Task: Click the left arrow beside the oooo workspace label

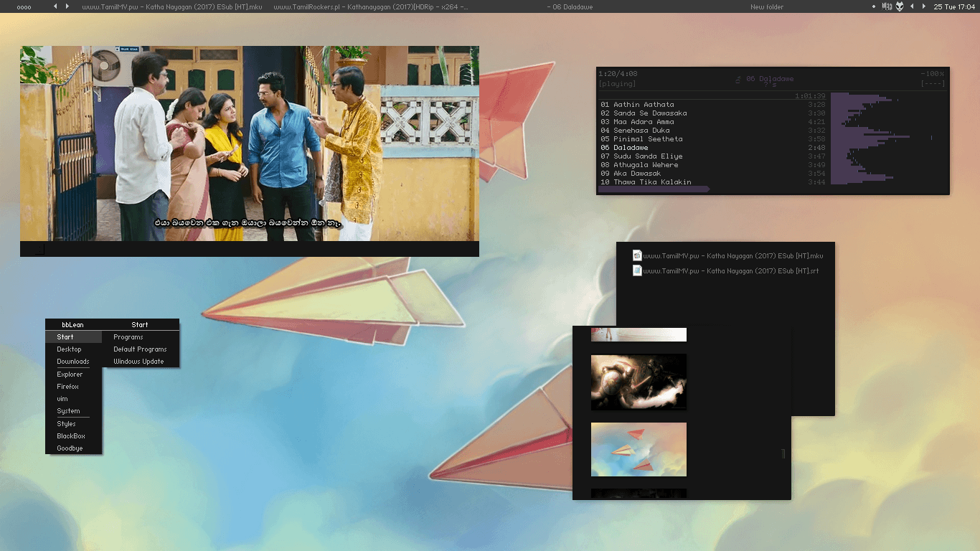Action: 56,6
